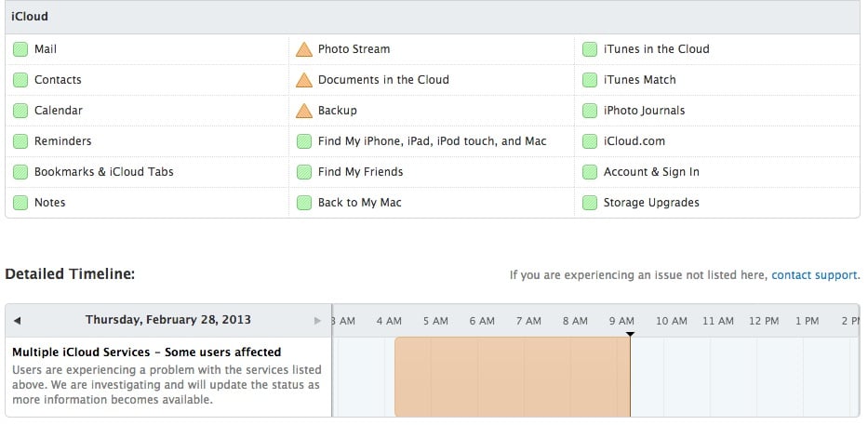This screenshot has width=868, height=425.
Task: Select the Notes service label
Action: coord(50,203)
